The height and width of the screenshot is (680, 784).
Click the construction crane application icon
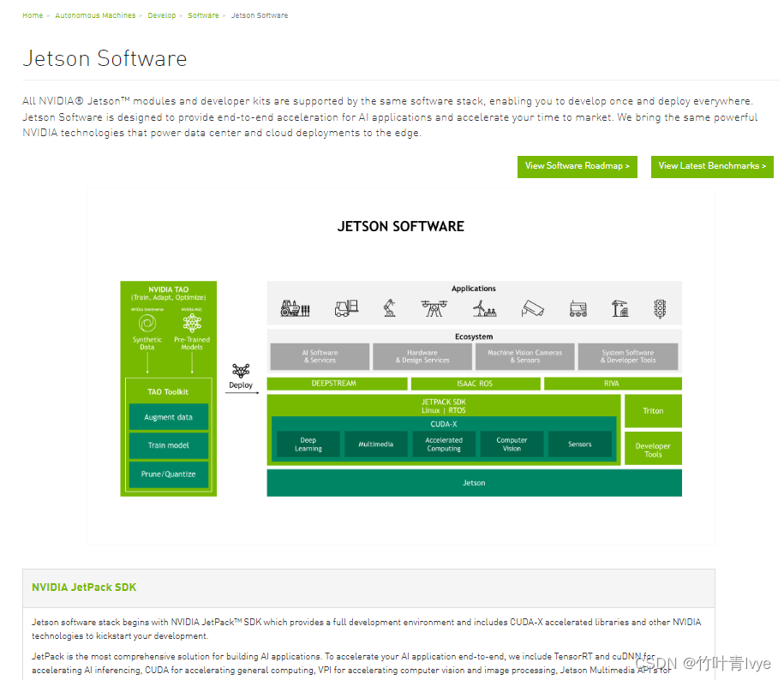[619, 309]
